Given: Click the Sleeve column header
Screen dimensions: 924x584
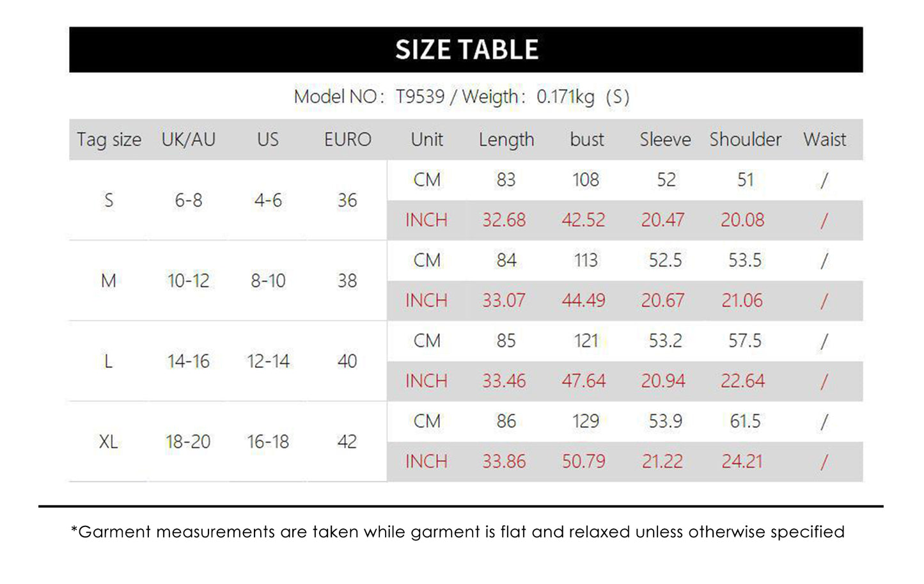Looking at the screenshot, I should tap(665, 139).
